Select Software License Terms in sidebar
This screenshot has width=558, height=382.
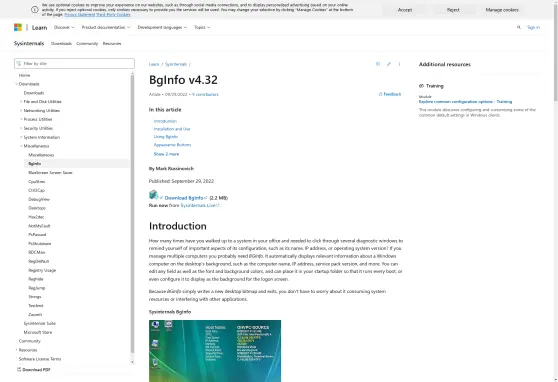click(x=40, y=359)
